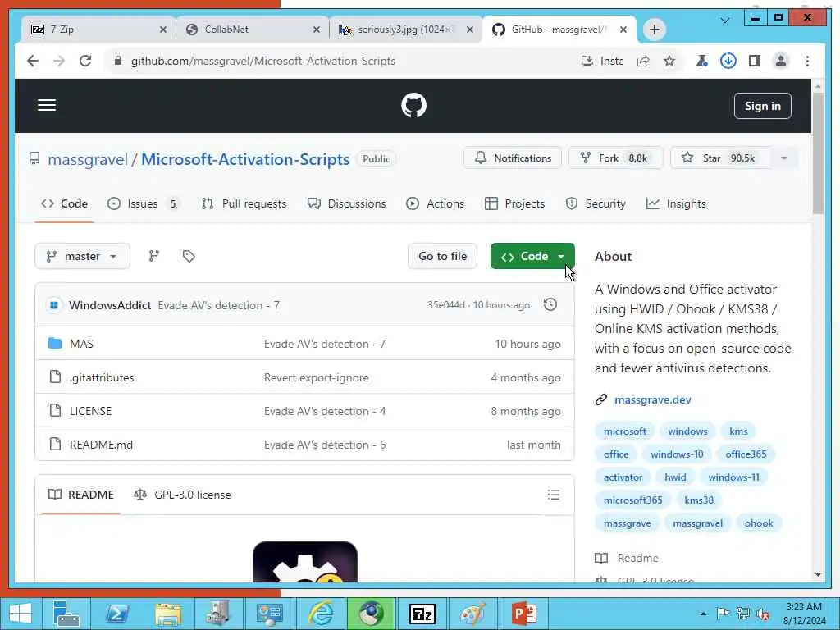Open 7-Zip from the taskbar
The image size is (840, 630).
(422, 614)
